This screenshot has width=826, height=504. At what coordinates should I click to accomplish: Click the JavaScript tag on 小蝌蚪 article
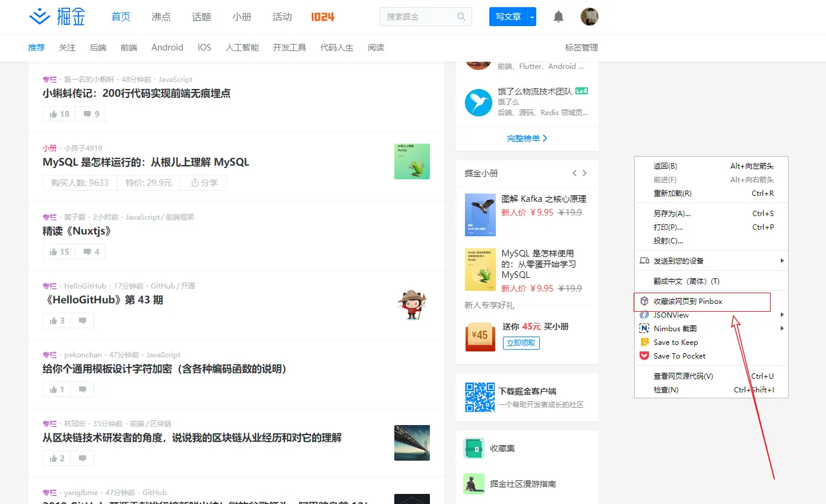pos(175,80)
